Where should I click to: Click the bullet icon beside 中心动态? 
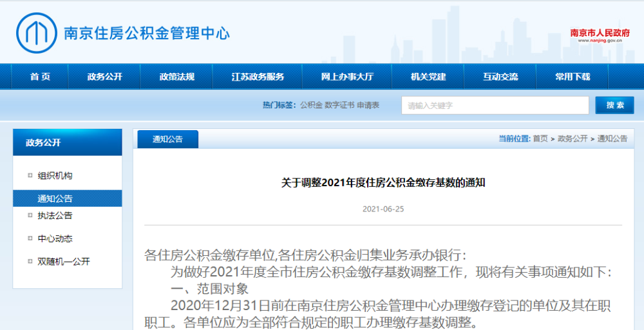(30, 238)
